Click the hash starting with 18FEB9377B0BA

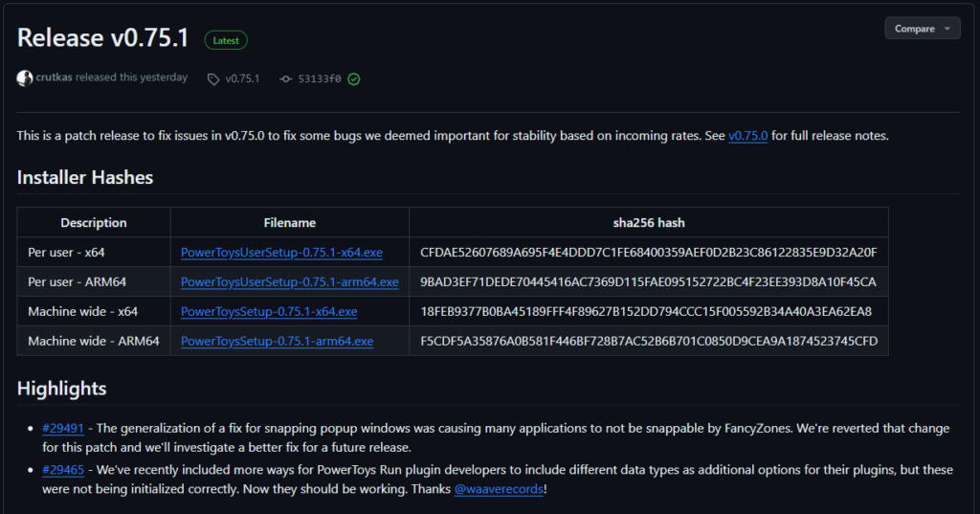point(646,311)
